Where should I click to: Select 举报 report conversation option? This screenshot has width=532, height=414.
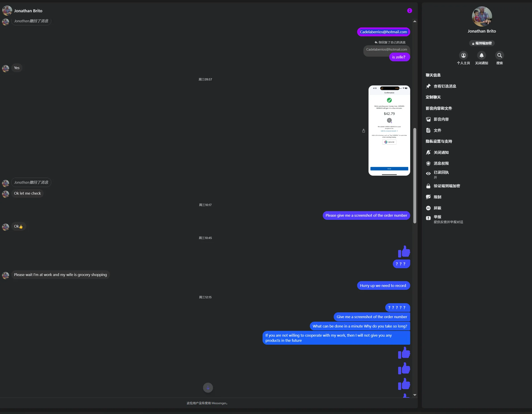437,217
